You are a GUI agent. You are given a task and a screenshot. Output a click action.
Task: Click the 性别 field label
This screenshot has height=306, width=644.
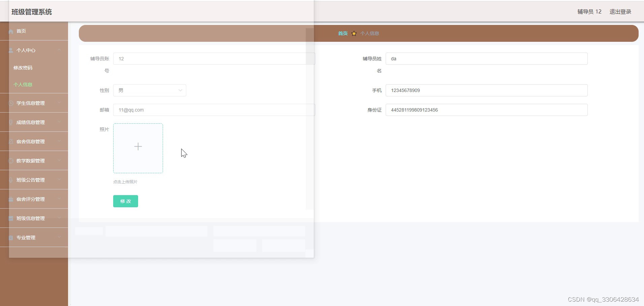click(104, 90)
